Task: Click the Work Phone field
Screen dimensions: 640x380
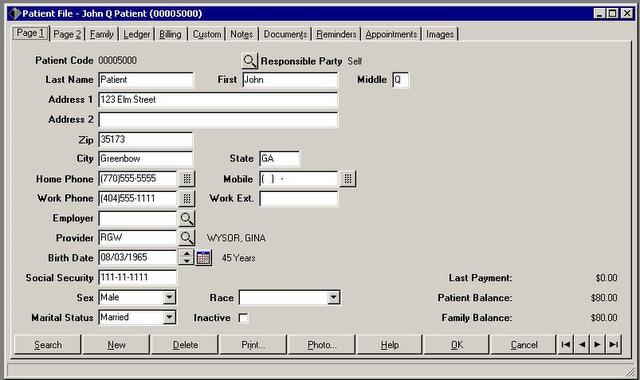Action: click(138, 198)
